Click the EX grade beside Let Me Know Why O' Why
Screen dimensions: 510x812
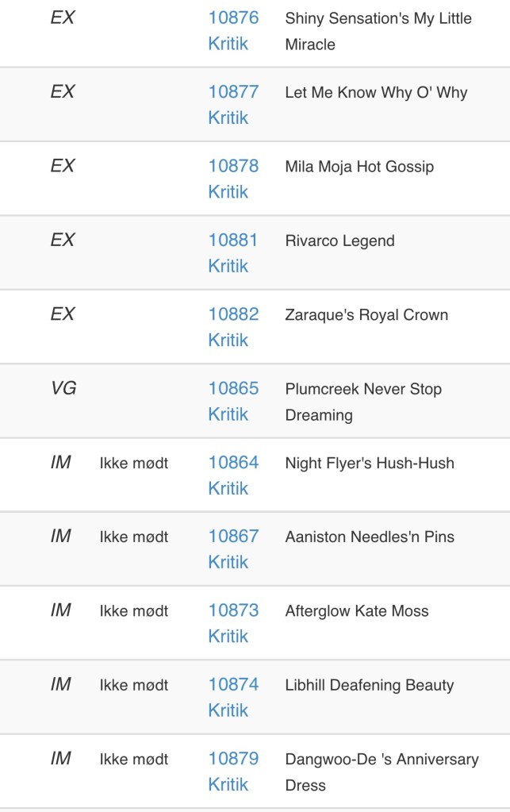point(63,92)
